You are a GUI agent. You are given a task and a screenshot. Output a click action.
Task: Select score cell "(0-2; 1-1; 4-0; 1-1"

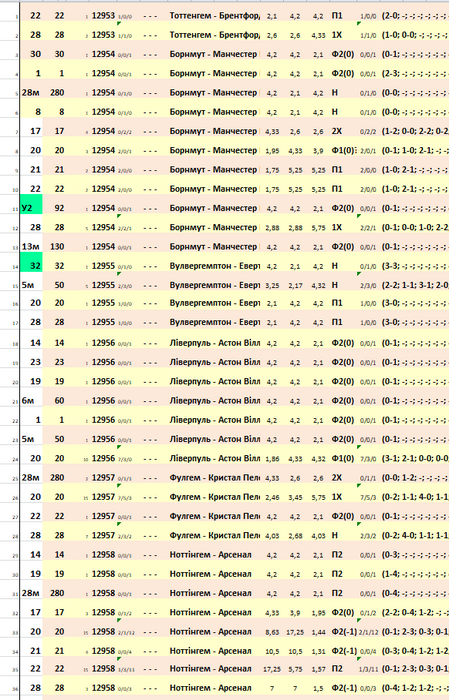[x=415, y=497]
